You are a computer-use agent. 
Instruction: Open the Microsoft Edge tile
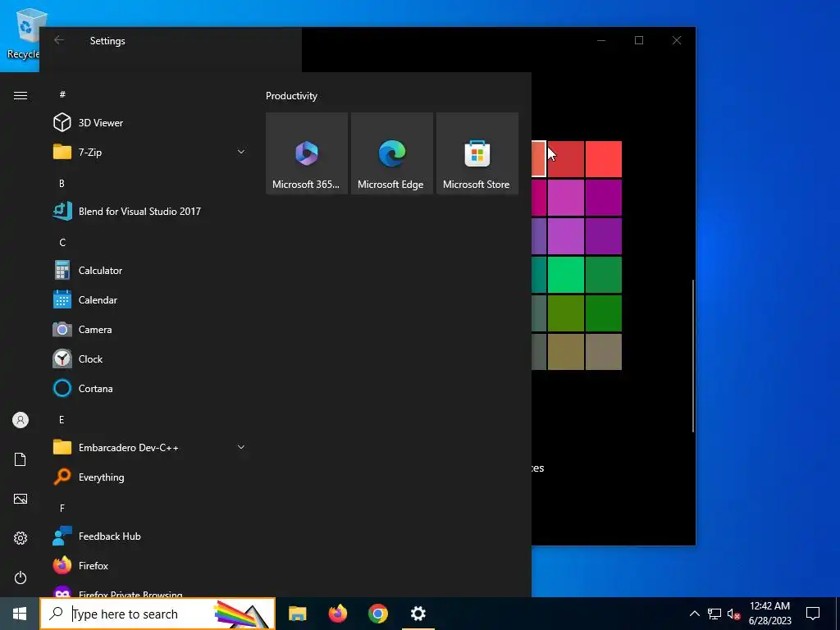tap(392, 153)
